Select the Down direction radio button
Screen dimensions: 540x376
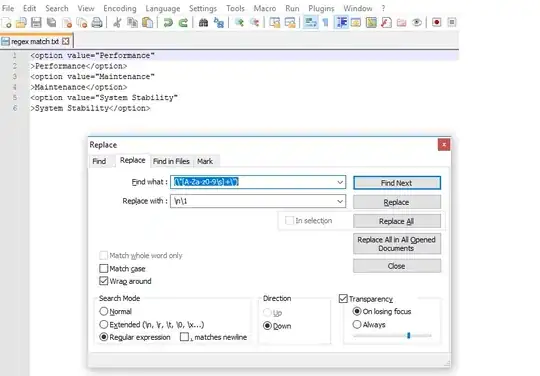click(267, 326)
